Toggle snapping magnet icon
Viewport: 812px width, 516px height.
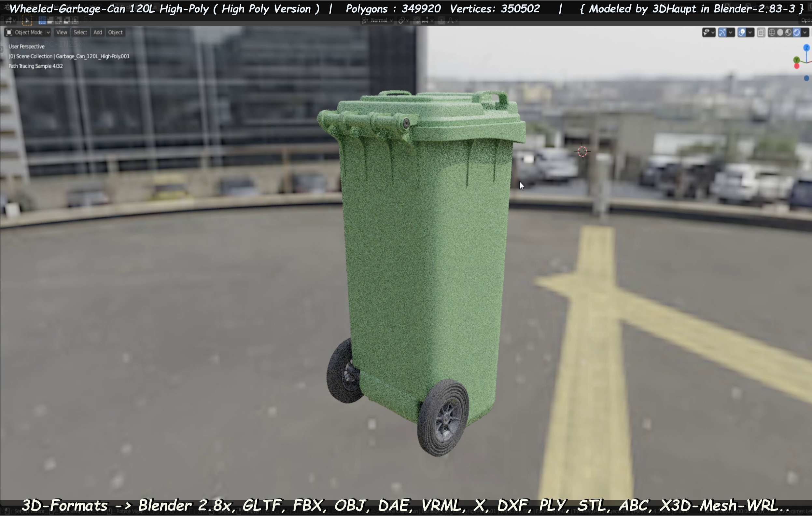[x=417, y=20]
